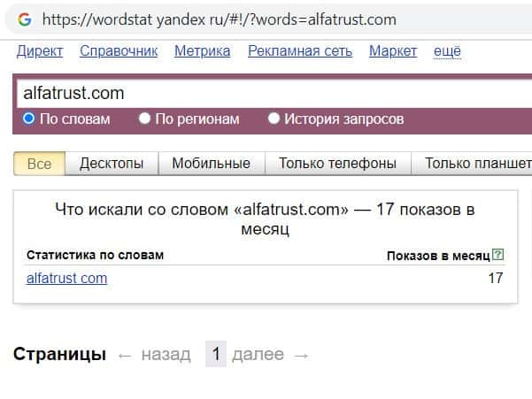The width and height of the screenshot is (532, 399).
Task: Switch to the Мобильные tab
Action: [x=212, y=164]
